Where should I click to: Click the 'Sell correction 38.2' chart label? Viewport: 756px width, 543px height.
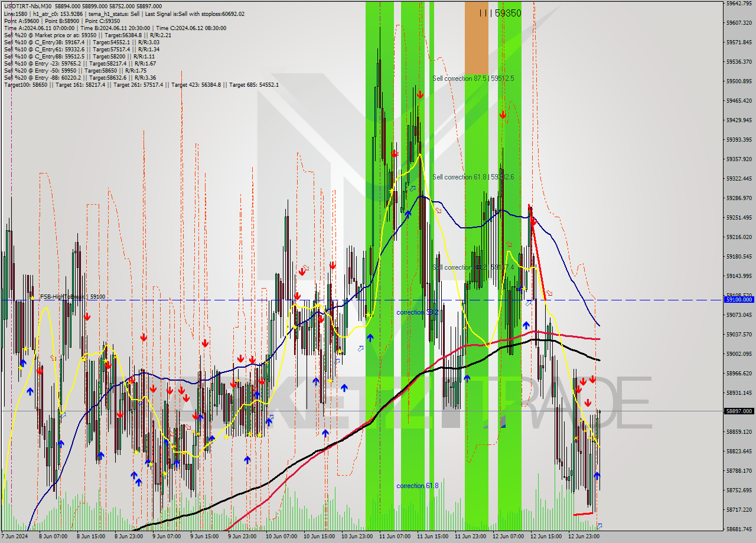pos(473,267)
